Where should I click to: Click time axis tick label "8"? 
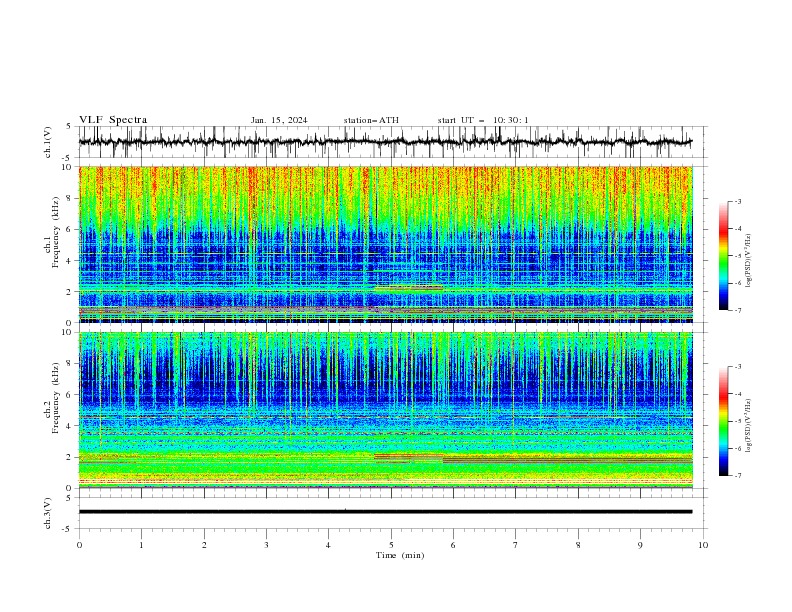pos(578,545)
